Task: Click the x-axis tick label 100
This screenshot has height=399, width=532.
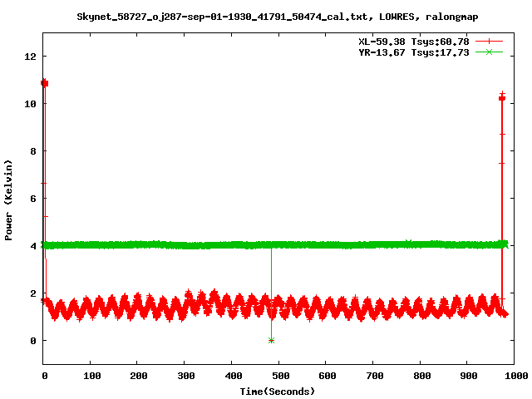Action: pos(92,376)
